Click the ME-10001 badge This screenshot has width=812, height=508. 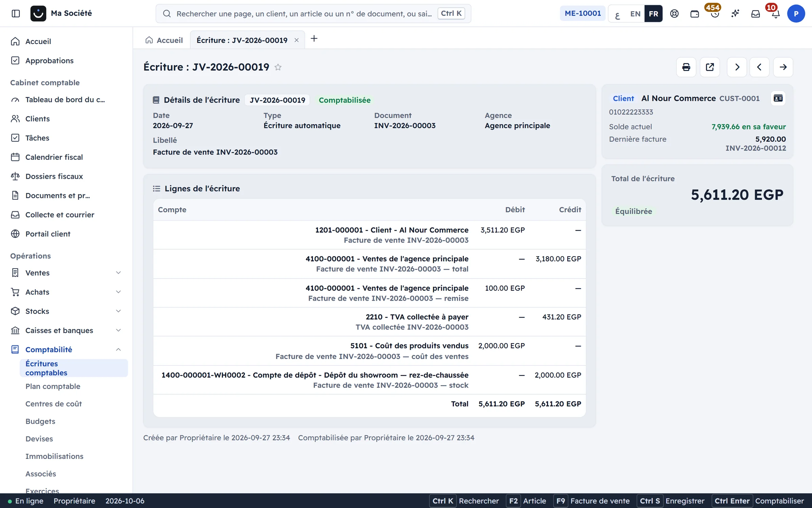(583, 14)
